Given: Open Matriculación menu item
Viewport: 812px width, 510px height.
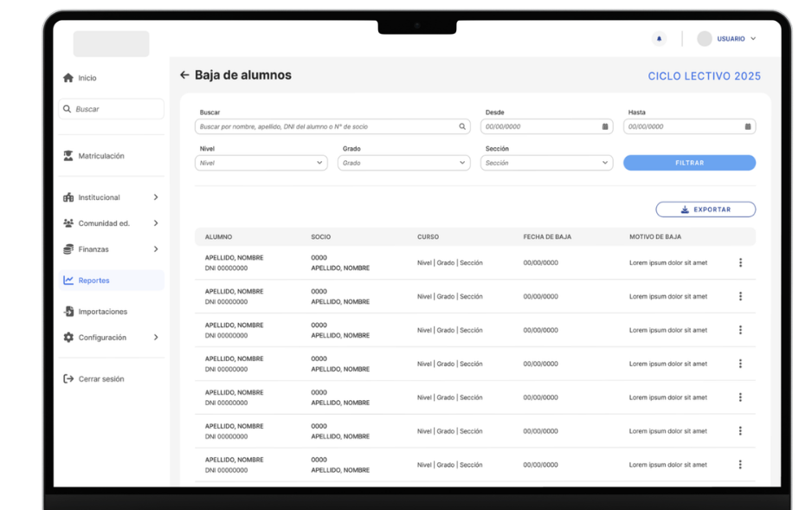Looking at the screenshot, I should 101,156.
